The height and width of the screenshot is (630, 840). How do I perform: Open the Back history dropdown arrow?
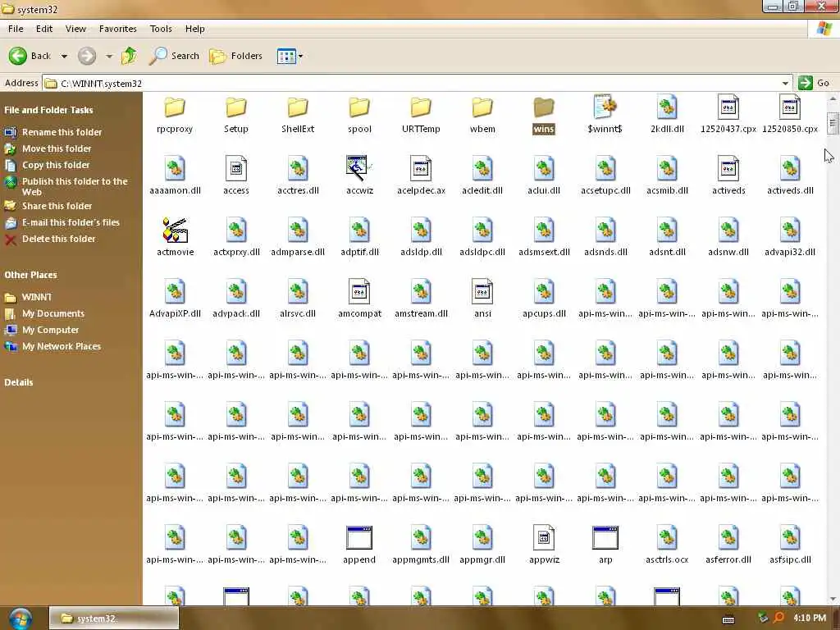click(64, 57)
